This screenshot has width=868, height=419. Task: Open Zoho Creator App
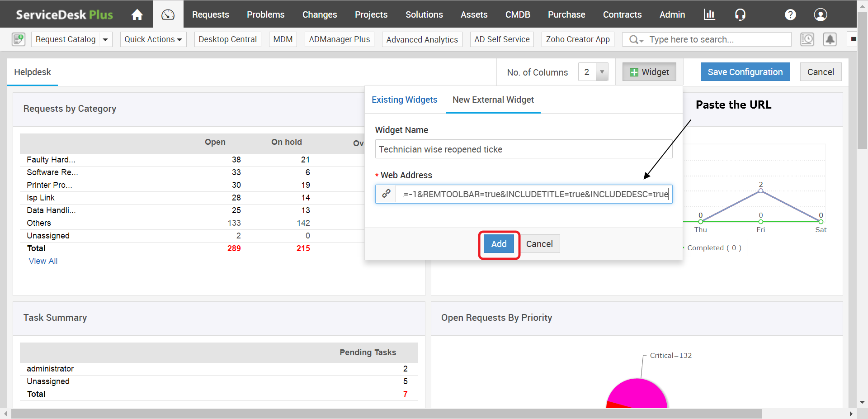coord(578,39)
